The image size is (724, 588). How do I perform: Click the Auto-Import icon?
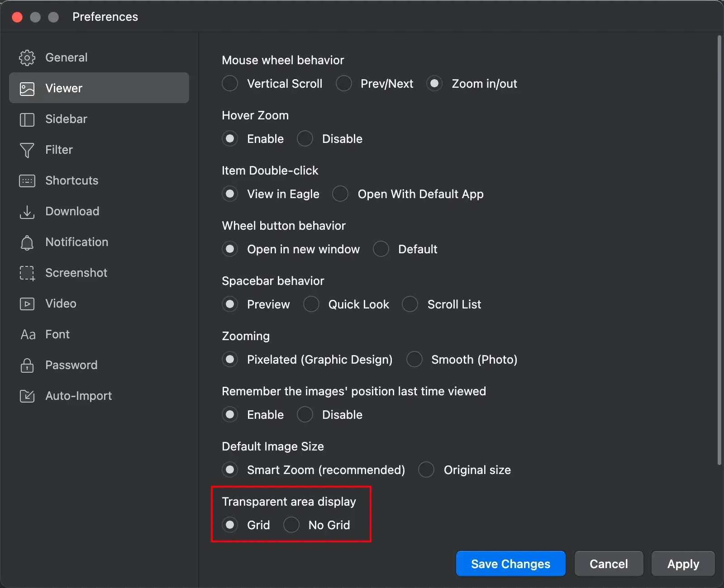(x=27, y=396)
